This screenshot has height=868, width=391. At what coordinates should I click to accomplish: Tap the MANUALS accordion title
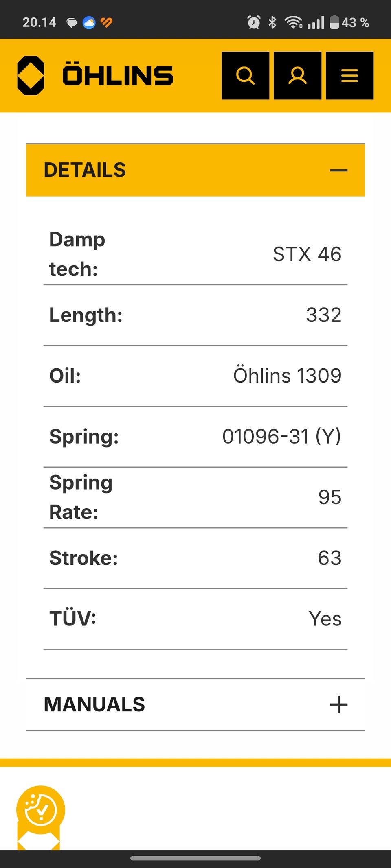pyautogui.click(x=94, y=704)
